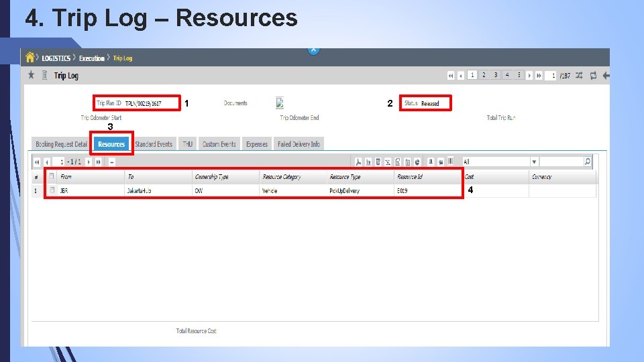Go to next record in top pager

click(x=529, y=76)
